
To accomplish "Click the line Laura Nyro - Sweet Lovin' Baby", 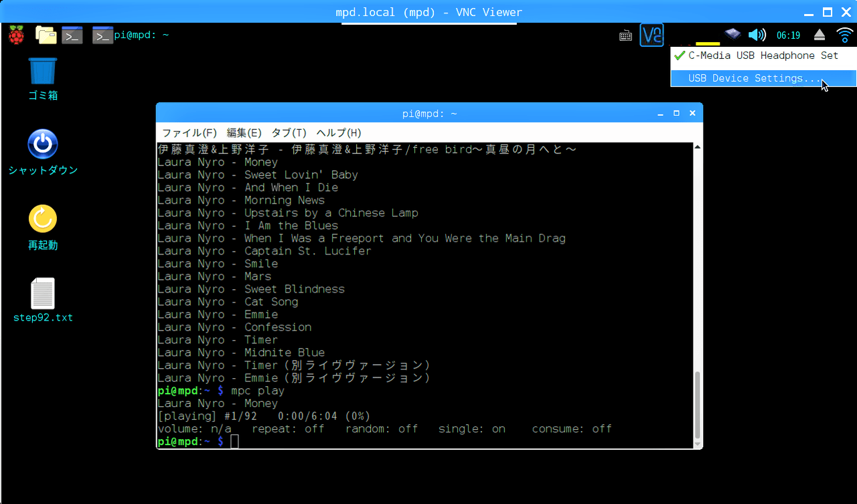I will click(258, 175).
